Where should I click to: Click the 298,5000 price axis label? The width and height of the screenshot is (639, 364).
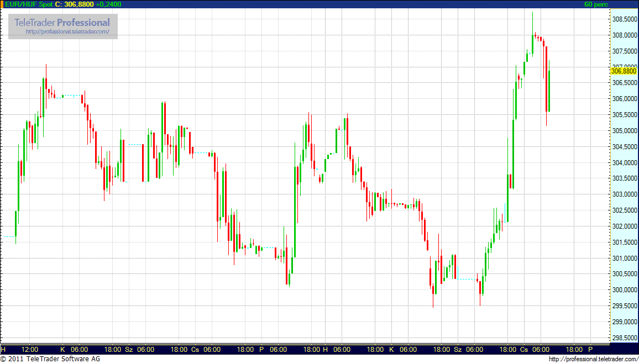click(625, 338)
